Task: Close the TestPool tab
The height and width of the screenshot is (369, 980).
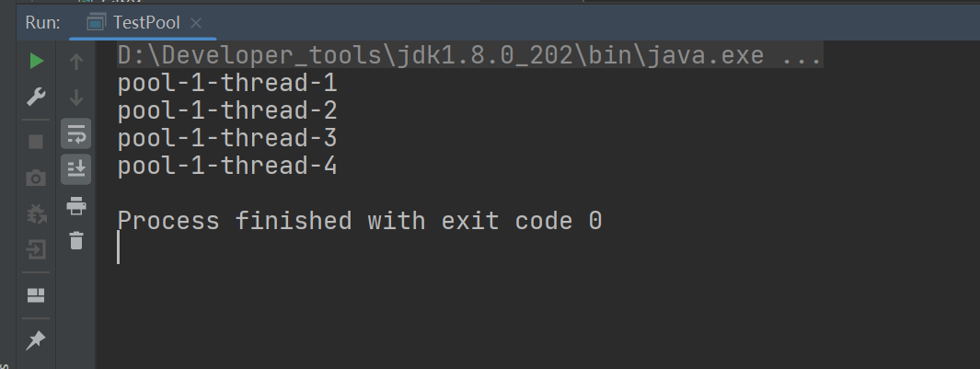Action: click(x=196, y=23)
